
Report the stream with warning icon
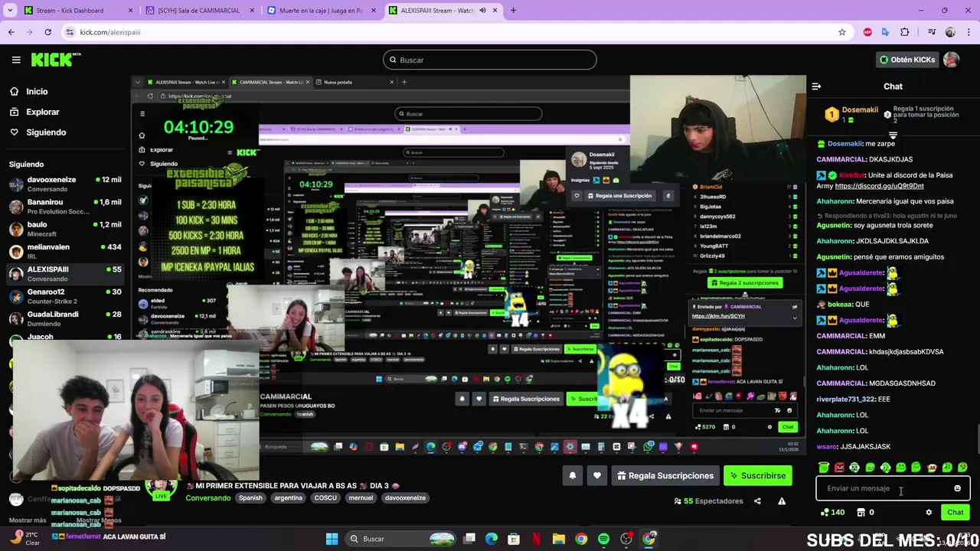coord(782,501)
